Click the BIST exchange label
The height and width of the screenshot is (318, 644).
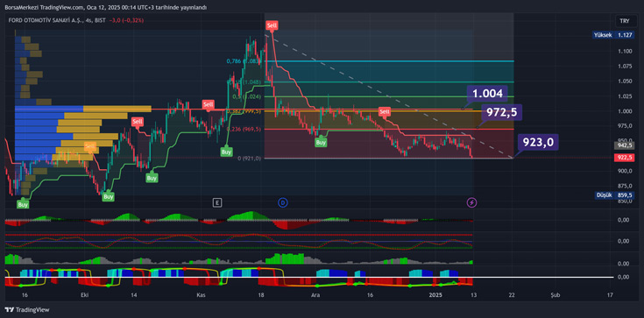(100, 20)
